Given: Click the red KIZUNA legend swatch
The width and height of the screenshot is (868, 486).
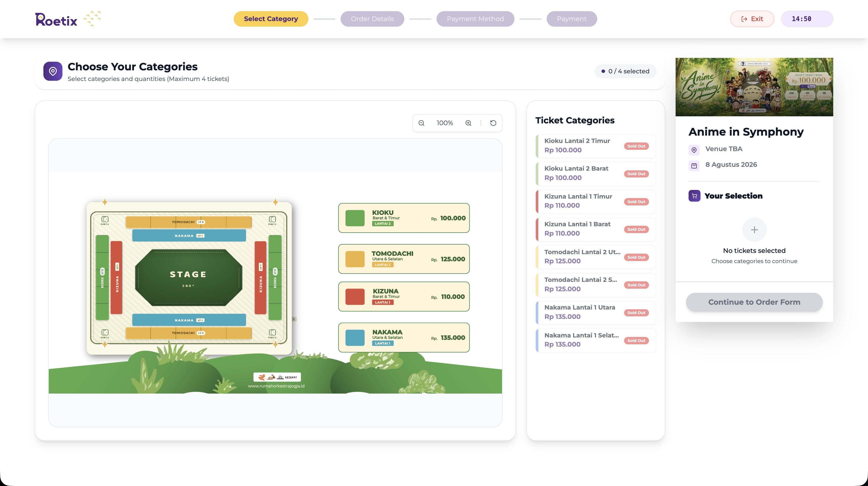Looking at the screenshot, I should coord(355,297).
